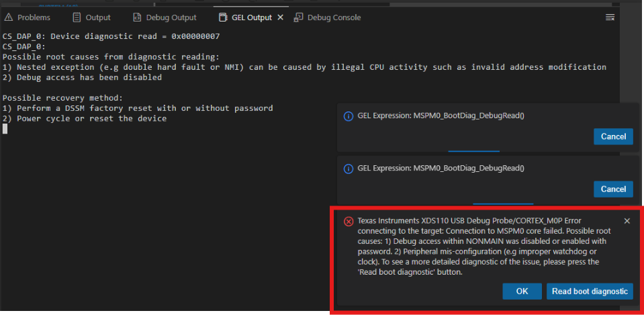
Task: Click 'Perform a DSSM factory reset' line
Action: click(138, 108)
